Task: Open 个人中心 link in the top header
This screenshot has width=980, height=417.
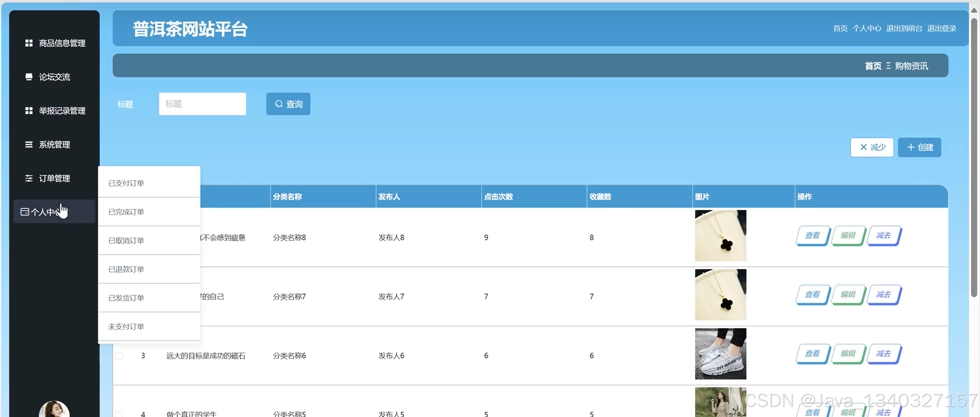Action: coord(867,28)
